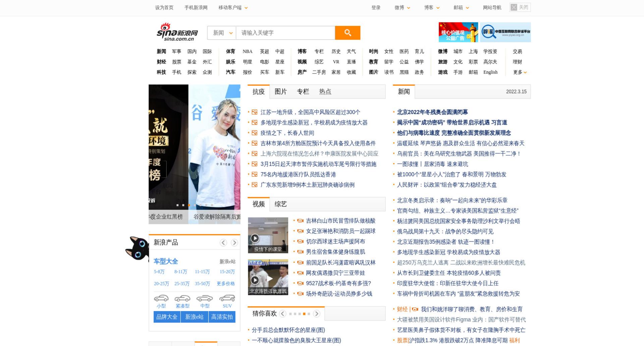Viewport: 644px width, 346px height.
Task: Select the active orange dot in 猜你喜欢 pager
Action: [304, 314]
